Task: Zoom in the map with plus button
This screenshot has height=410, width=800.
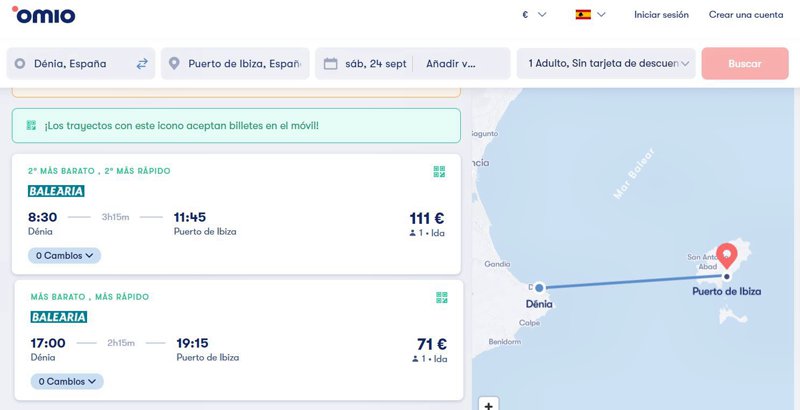Action: tap(488, 404)
